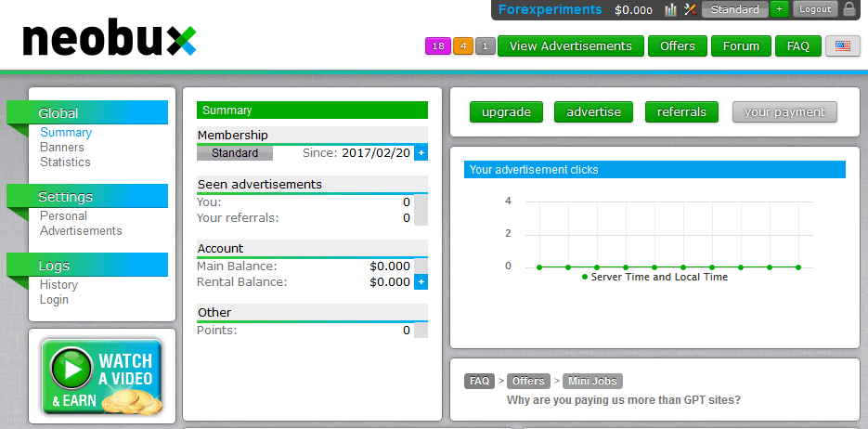Viewport: 868px width, 429px height.
Task: Click the $0.000 balance in top bar
Action: point(633,10)
